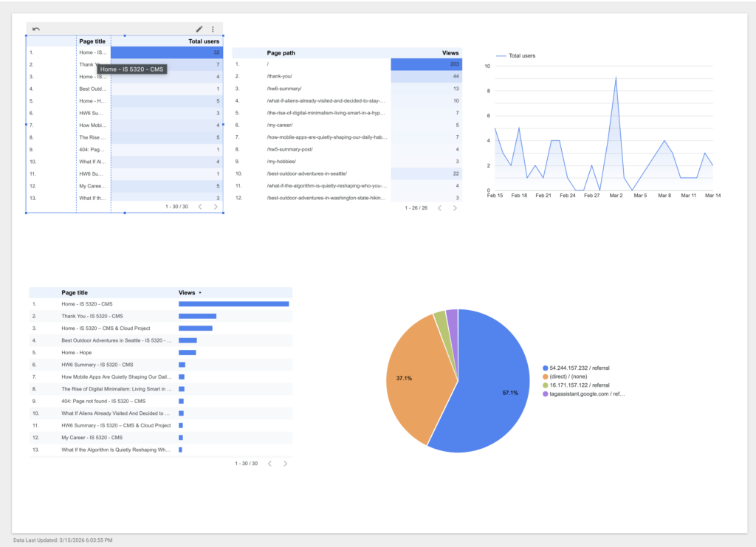Screen dimensions: 756x547
Task: Click the undo arrow above the selected table
Action: (36, 29)
